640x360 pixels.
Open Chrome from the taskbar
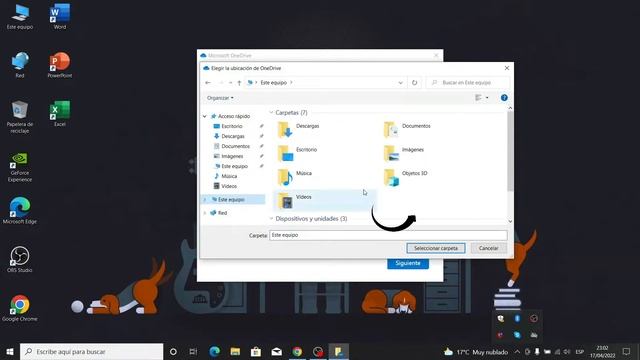(x=297, y=351)
